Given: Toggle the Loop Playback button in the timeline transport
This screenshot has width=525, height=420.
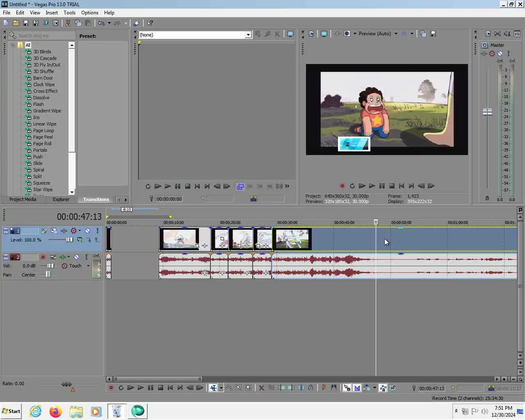Looking at the screenshot, I should tap(121, 388).
